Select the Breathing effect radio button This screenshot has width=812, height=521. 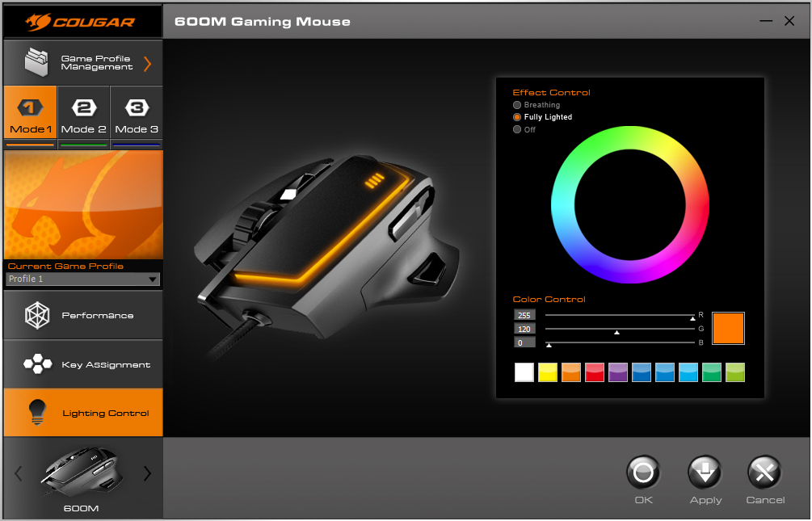pos(517,105)
